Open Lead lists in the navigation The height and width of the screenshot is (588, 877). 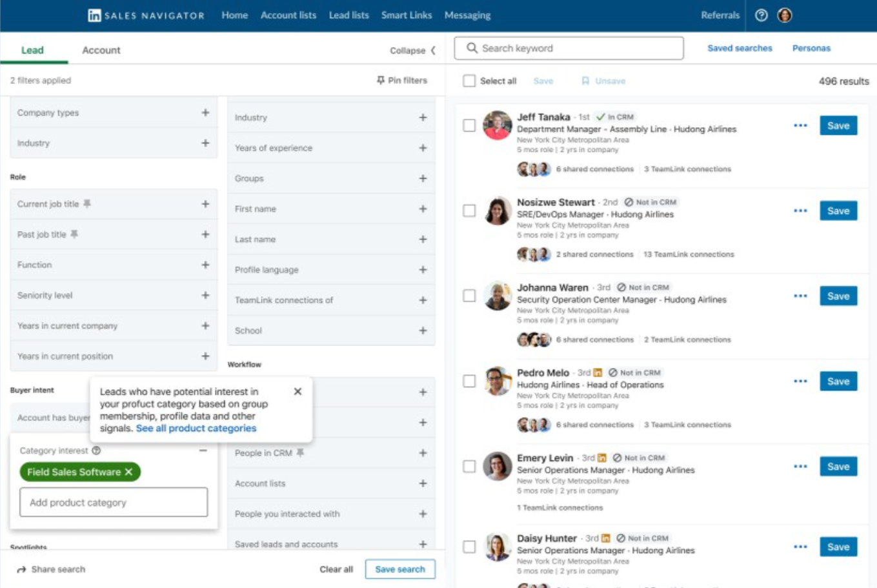click(348, 15)
